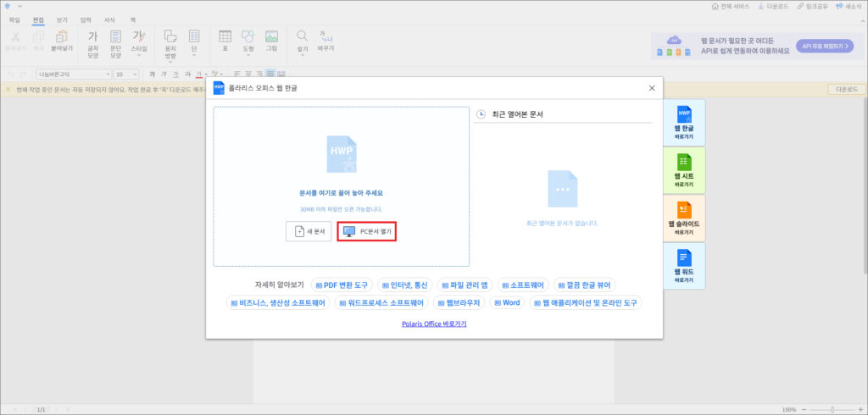The image size is (868, 415).
Task: Align paragraph text right
Action: tap(259, 75)
